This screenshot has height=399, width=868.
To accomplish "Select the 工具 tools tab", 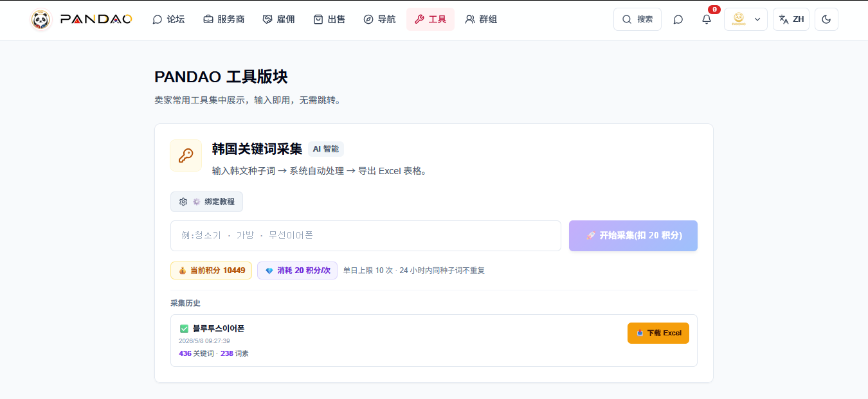I will coord(430,19).
